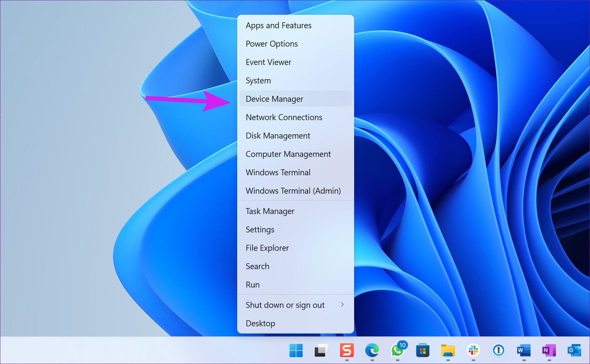Open Device Manager from the context menu

pos(274,99)
